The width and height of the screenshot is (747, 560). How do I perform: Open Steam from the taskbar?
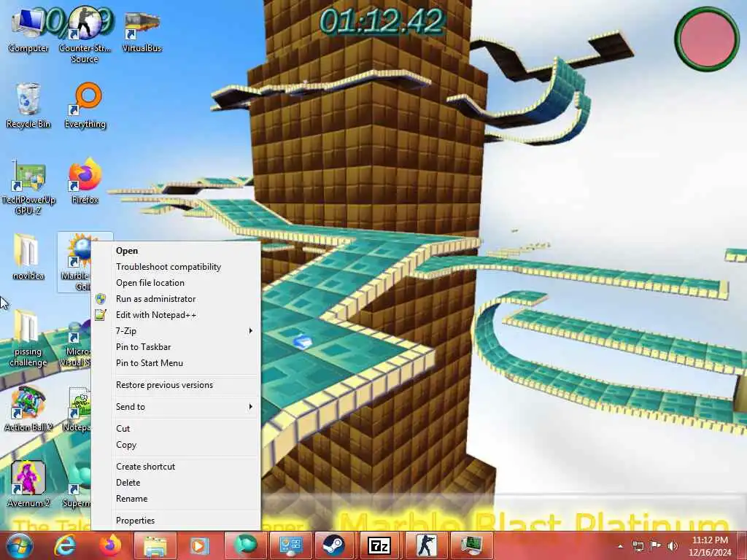334,545
